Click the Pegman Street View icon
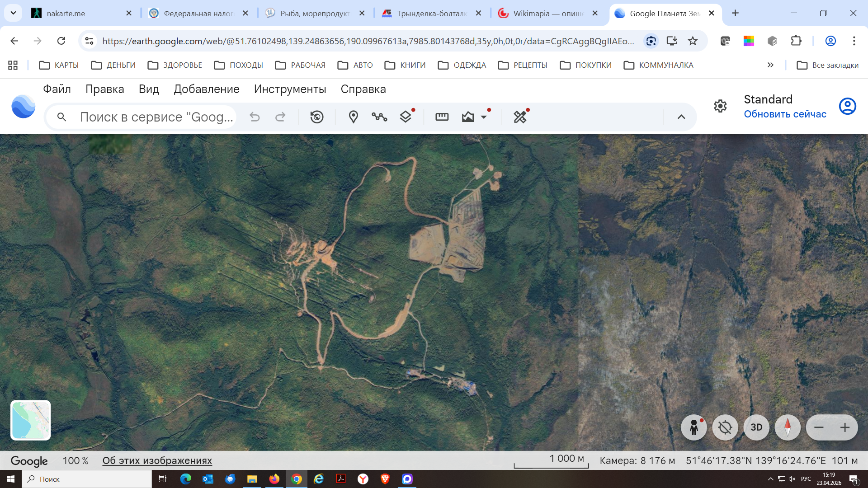Image resolution: width=868 pixels, height=488 pixels. pos(694,427)
